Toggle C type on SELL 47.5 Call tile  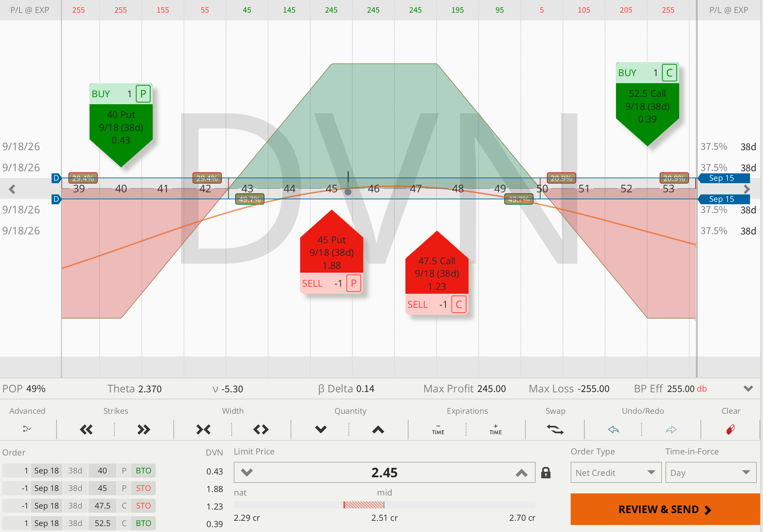459,304
